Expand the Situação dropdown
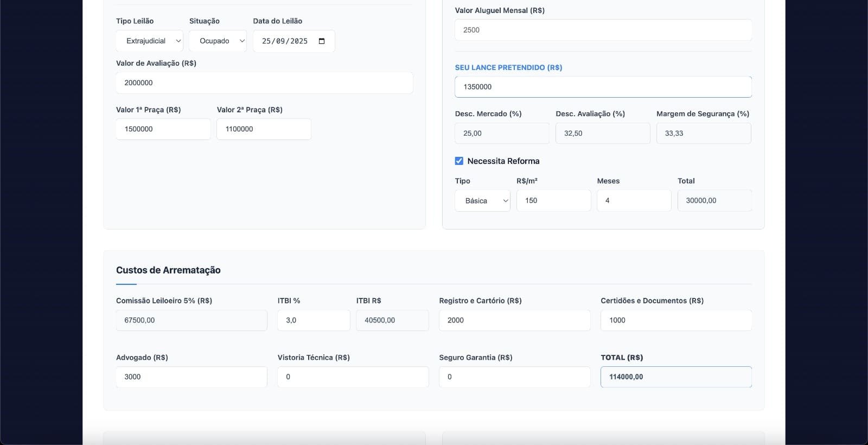Screen dimensions: 868x445 pyautogui.click(x=218, y=41)
